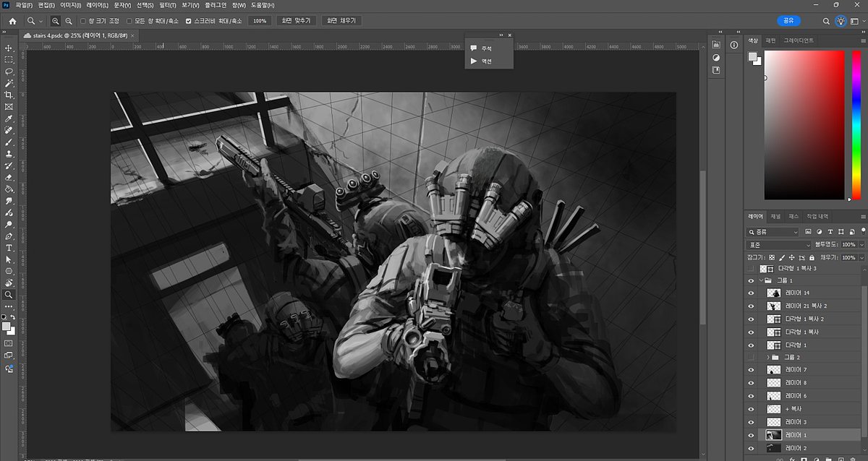Click the foreground color swatch in toolbox
This screenshot has width=868, height=461.
coord(7,326)
